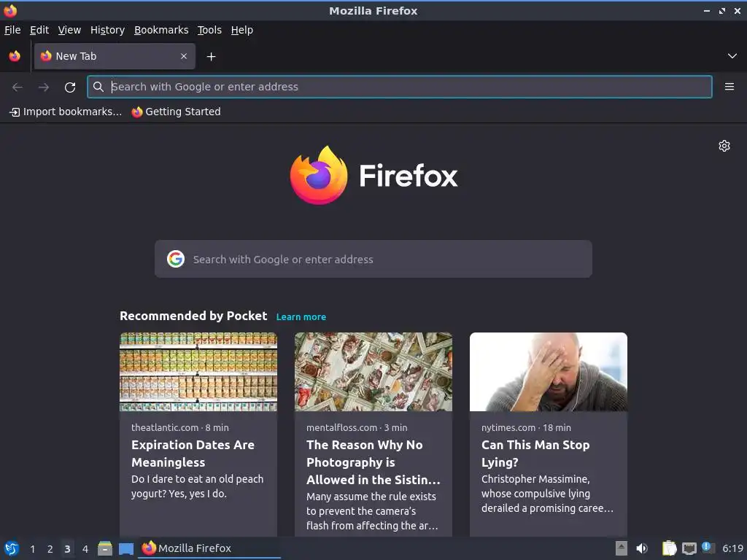Open the View menu
This screenshot has width=747, height=560.
pos(69,30)
